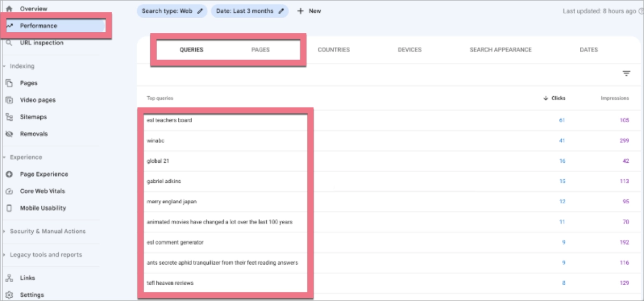Select the query 'global 21'

tap(158, 161)
